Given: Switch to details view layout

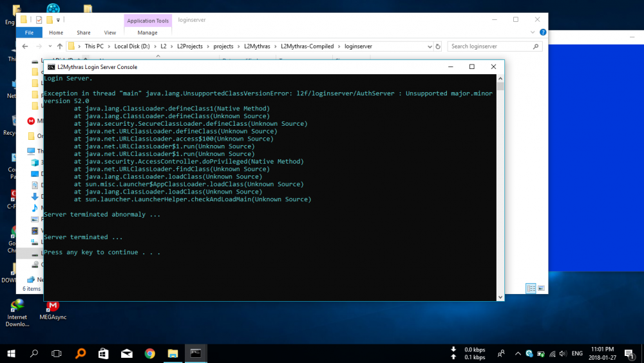Looking at the screenshot, I should click(531, 288).
